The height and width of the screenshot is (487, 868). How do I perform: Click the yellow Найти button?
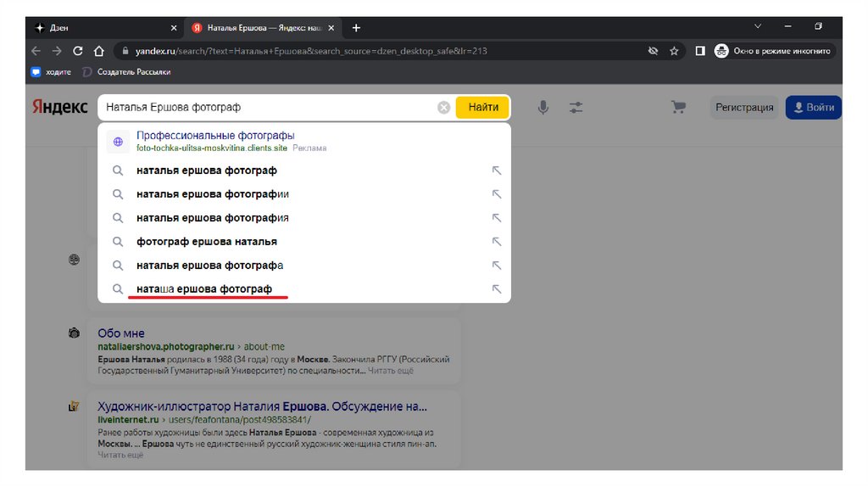point(482,108)
